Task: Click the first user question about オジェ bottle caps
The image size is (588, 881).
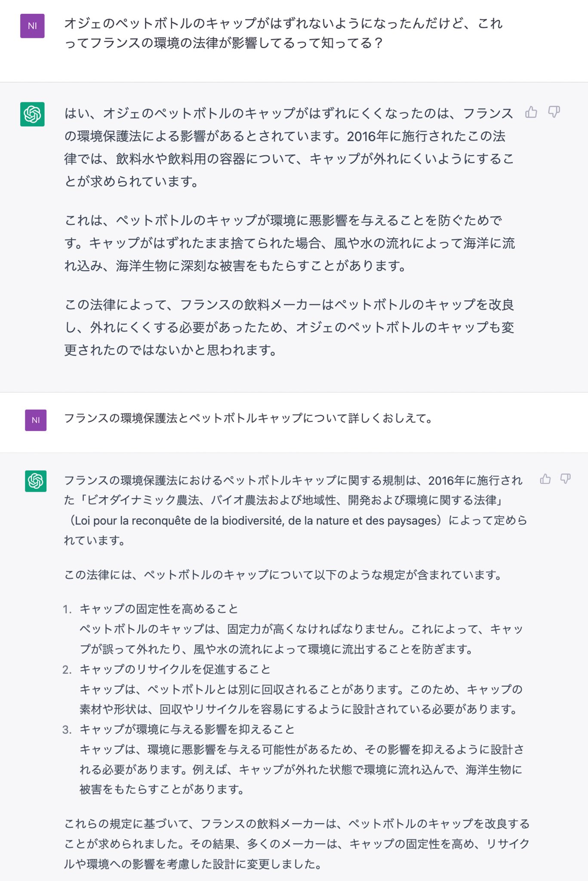Action: [283, 33]
